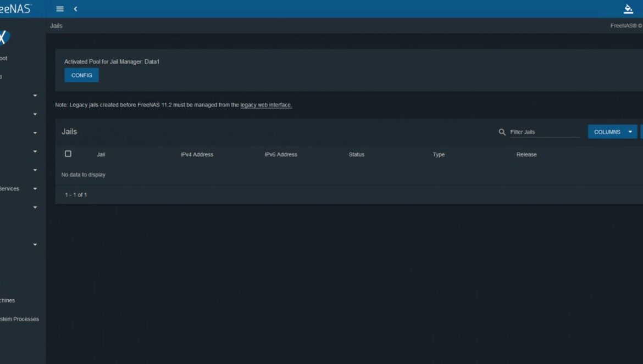Toggle the sidebar with the hamburger icon
The height and width of the screenshot is (364, 643).
click(60, 9)
